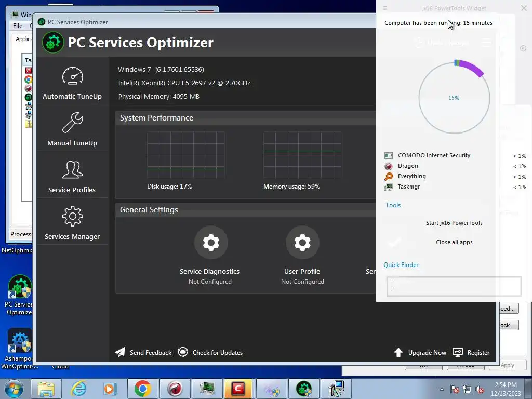The width and height of the screenshot is (532, 399).
Task: Click the General Settings section header
Action: click(x=246, y=210)
